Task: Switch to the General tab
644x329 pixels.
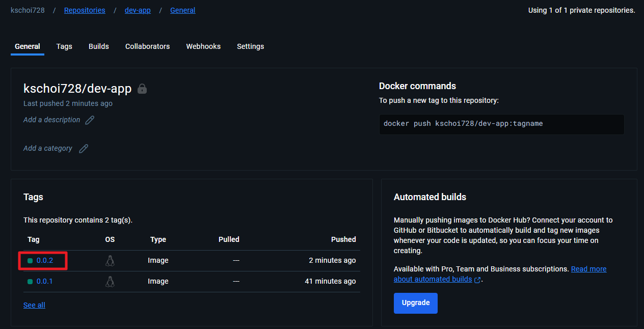Action: click(x=28, y=46)
